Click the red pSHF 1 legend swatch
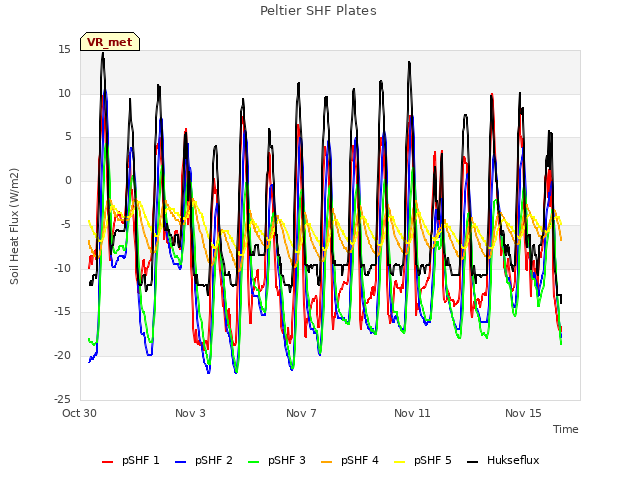 click(107, 462)
